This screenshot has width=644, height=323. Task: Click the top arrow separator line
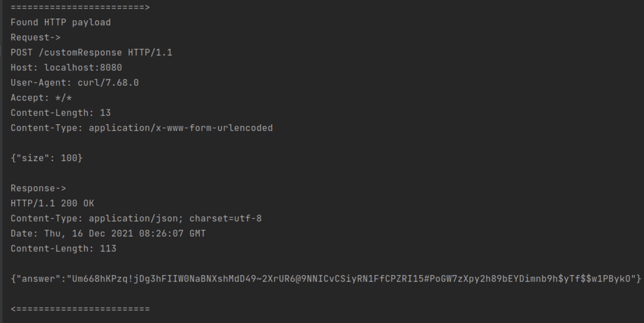tap(80, 7)
